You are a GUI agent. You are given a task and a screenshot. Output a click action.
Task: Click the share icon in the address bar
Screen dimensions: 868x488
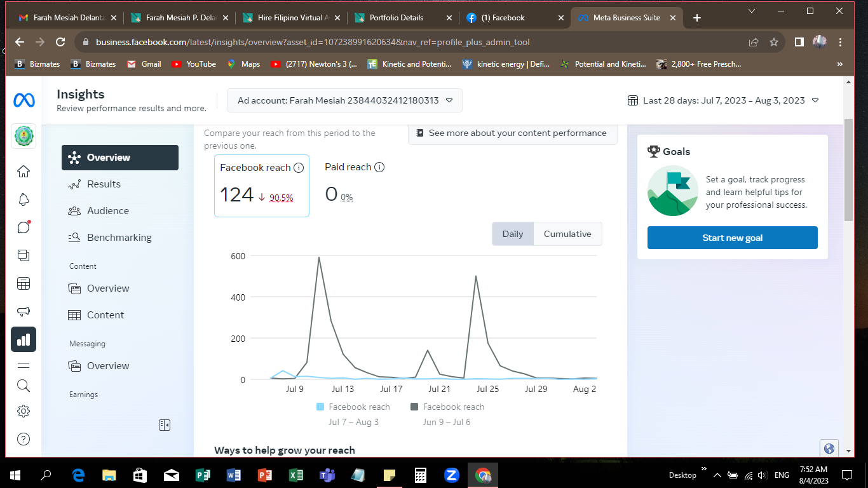tap(754, 42)
